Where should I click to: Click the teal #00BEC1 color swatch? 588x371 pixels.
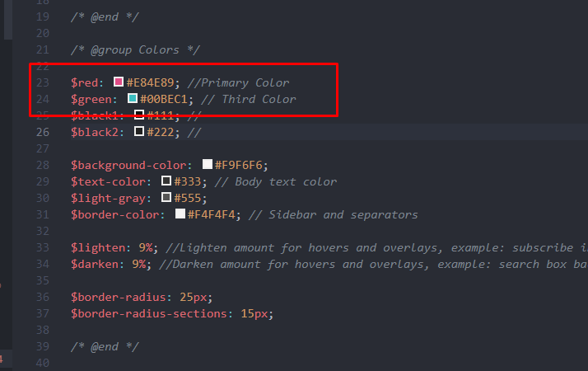click(133, 98)
